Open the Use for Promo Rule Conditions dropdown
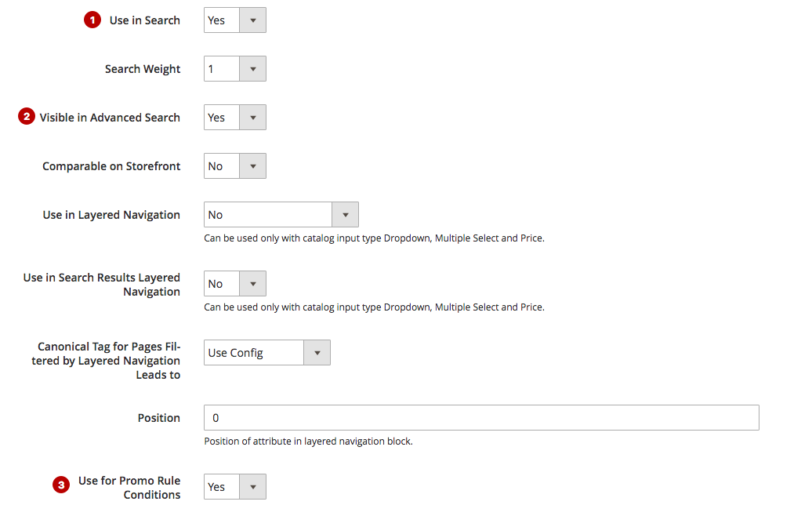This screenshot has width=812, height=516. click(234, 487)
